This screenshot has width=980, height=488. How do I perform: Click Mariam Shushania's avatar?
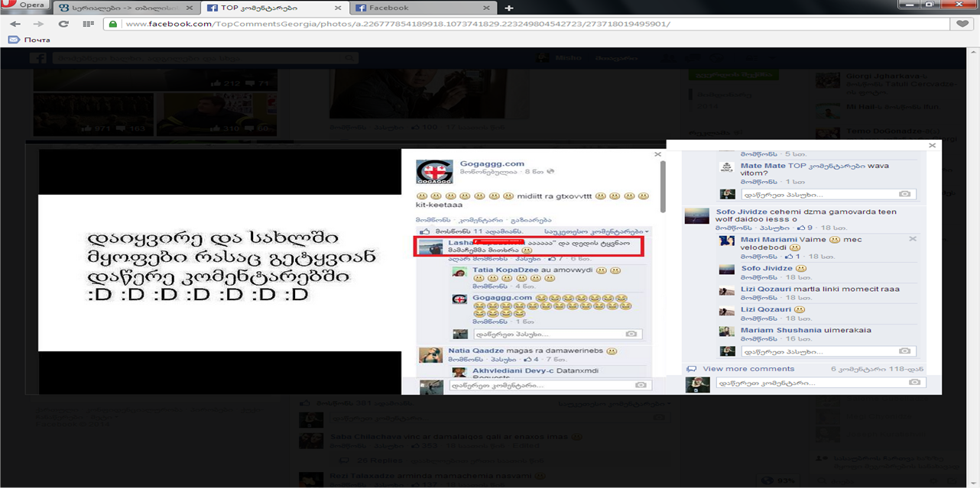pos(727,331)
